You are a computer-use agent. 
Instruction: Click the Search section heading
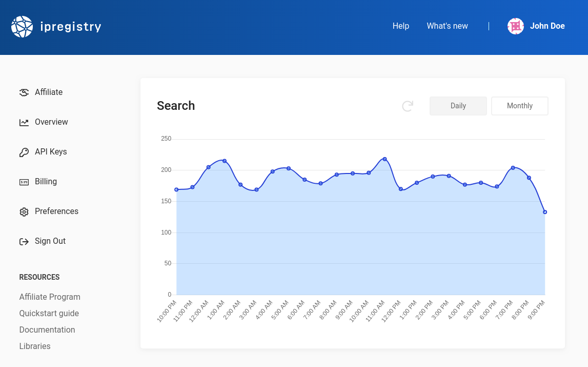click(176, 106)
